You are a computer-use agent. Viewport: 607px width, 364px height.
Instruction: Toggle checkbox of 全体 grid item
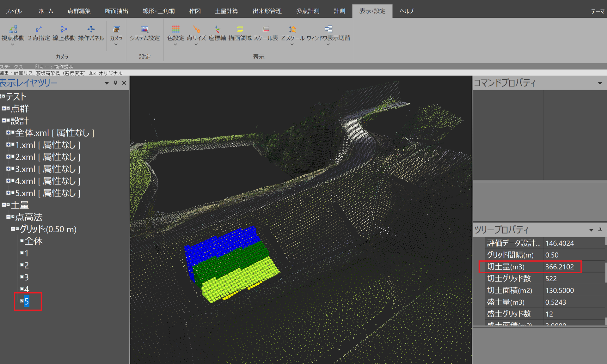(x=22, y=240)
